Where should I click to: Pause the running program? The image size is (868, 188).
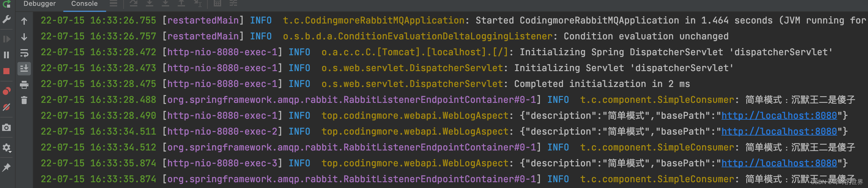pyautogui.click(x=7, y=55)
